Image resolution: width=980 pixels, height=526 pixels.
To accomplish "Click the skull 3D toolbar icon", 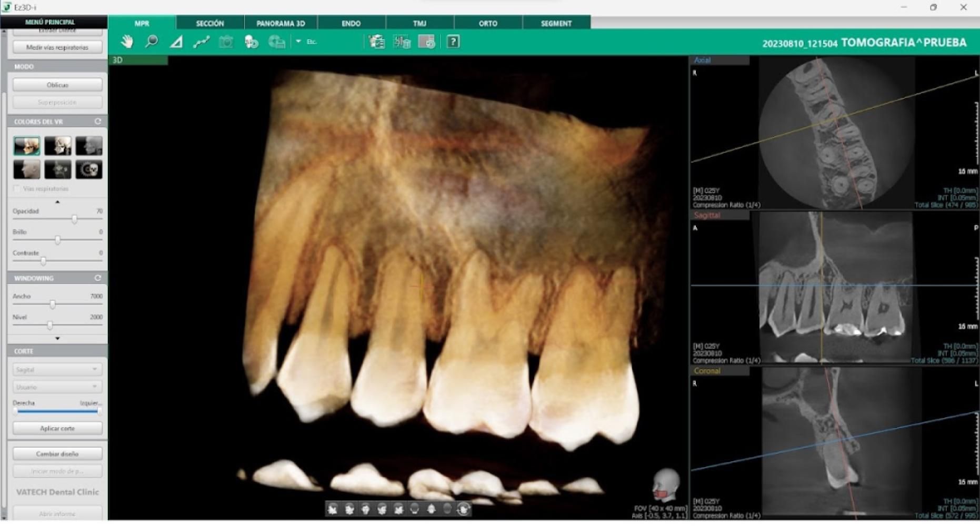I will [251, 42].
